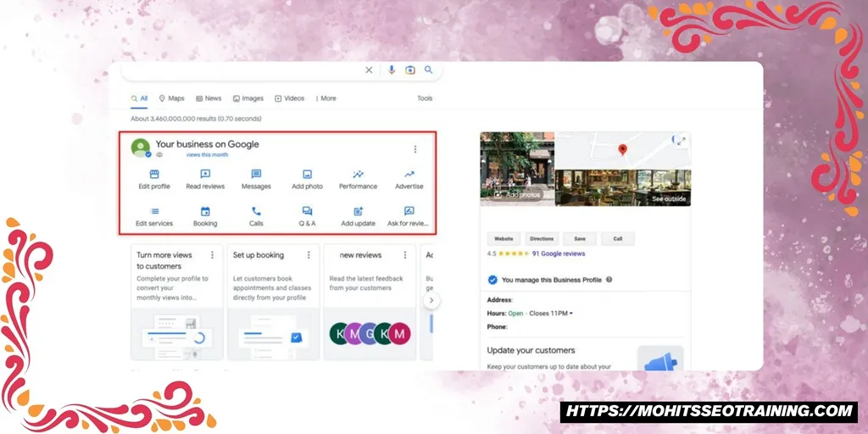The image size is (868, 434).
Task: Click the magnifying glass search icon
Action: 428,70
